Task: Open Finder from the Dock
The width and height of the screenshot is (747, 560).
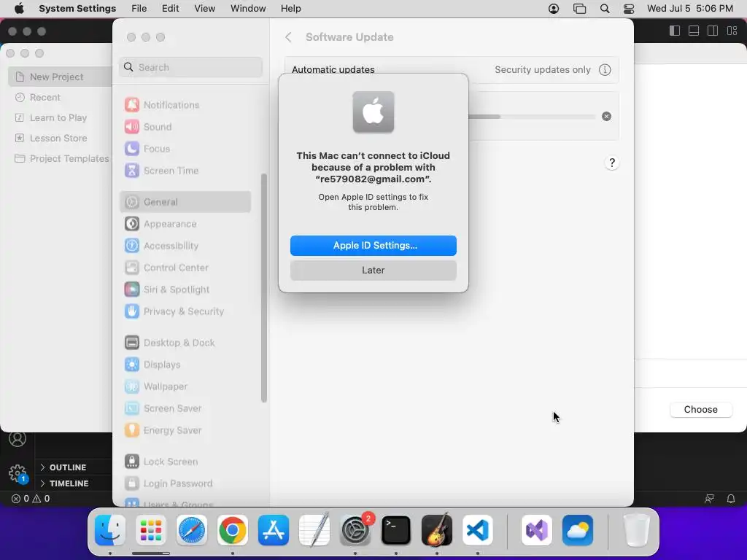Action: tap(110, 530)
